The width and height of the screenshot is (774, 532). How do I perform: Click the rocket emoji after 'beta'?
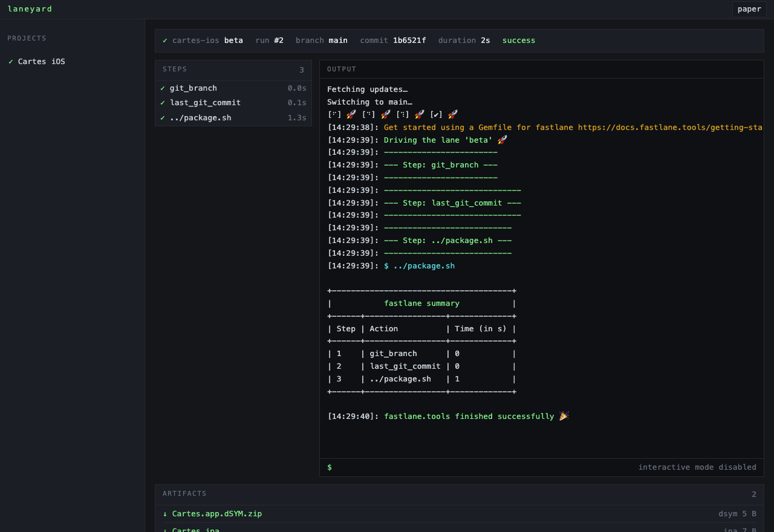(x=502, y=140)
